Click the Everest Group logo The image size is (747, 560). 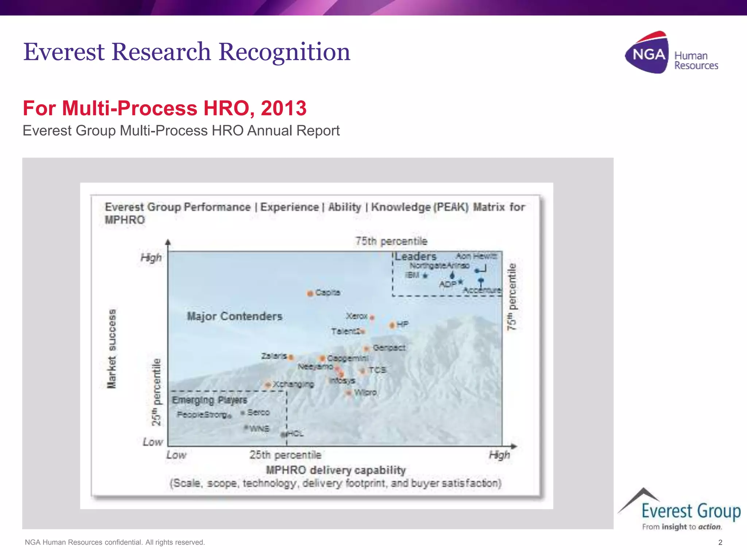679,510
